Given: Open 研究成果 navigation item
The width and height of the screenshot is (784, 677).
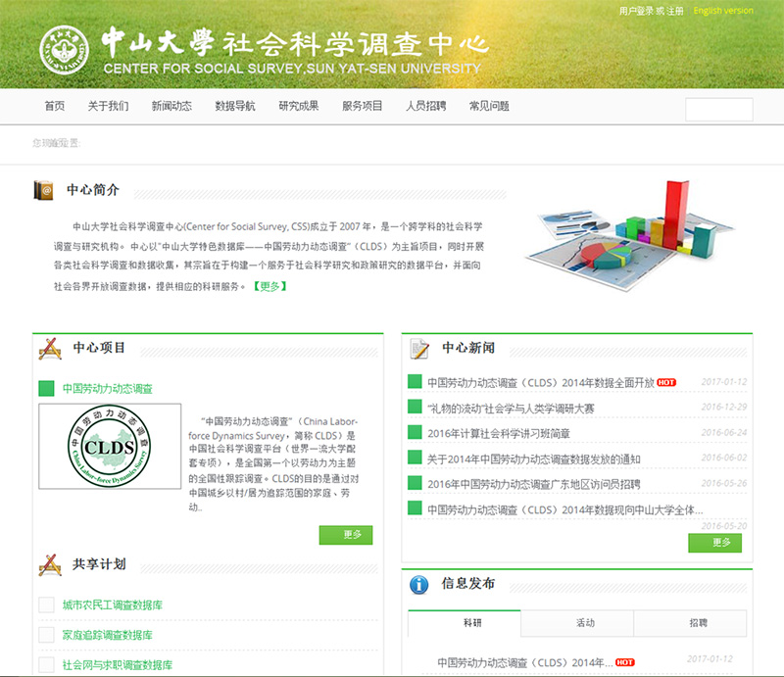Looking at the screenshot, I should coord(299,106).
